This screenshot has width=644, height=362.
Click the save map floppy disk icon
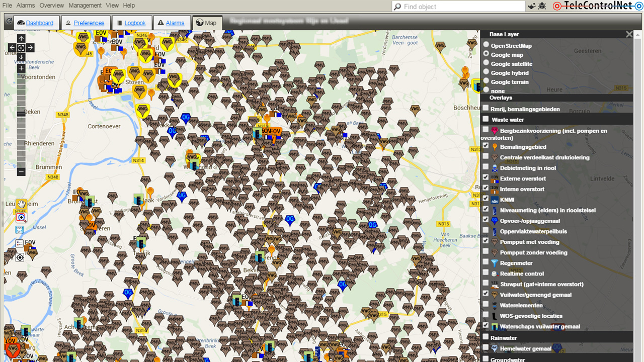click(20, 230)
